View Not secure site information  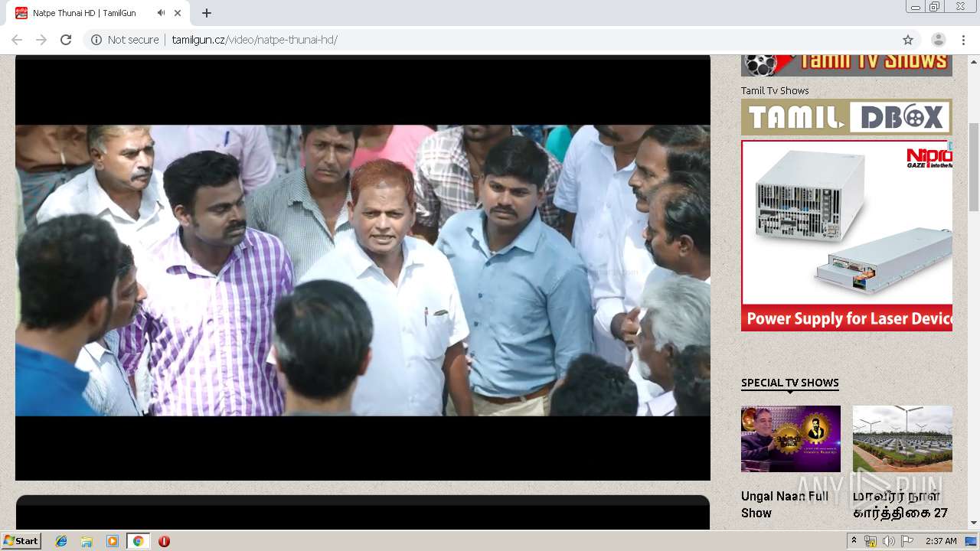(125, 40)
